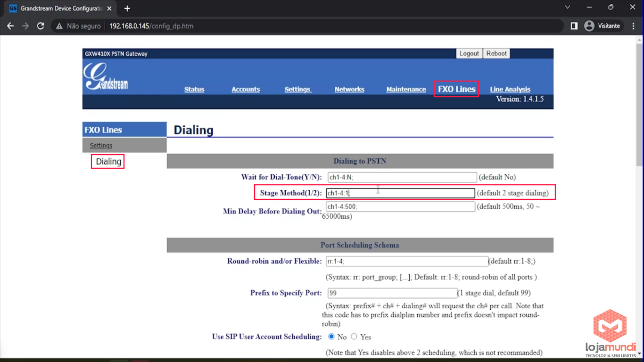
Task: Expand the tab search chevron
Action: pyautogui.click(x=568, y=7)
